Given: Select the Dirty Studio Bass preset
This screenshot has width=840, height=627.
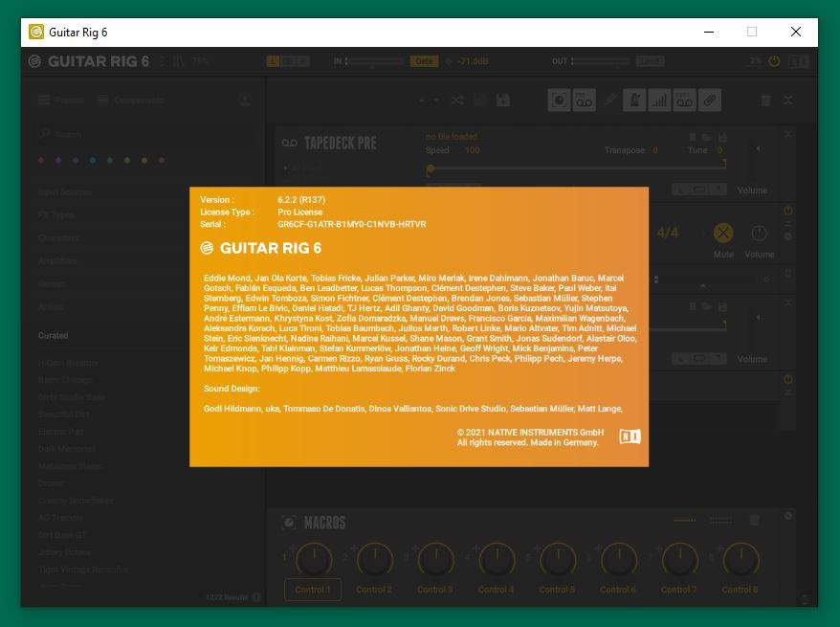Looking at the screenshot, I should pos(71,397).
